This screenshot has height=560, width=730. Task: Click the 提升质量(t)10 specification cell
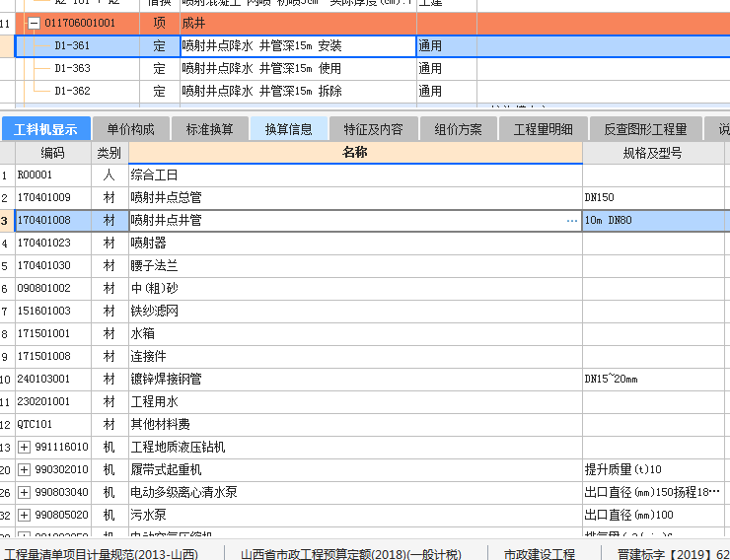(653, 469)
